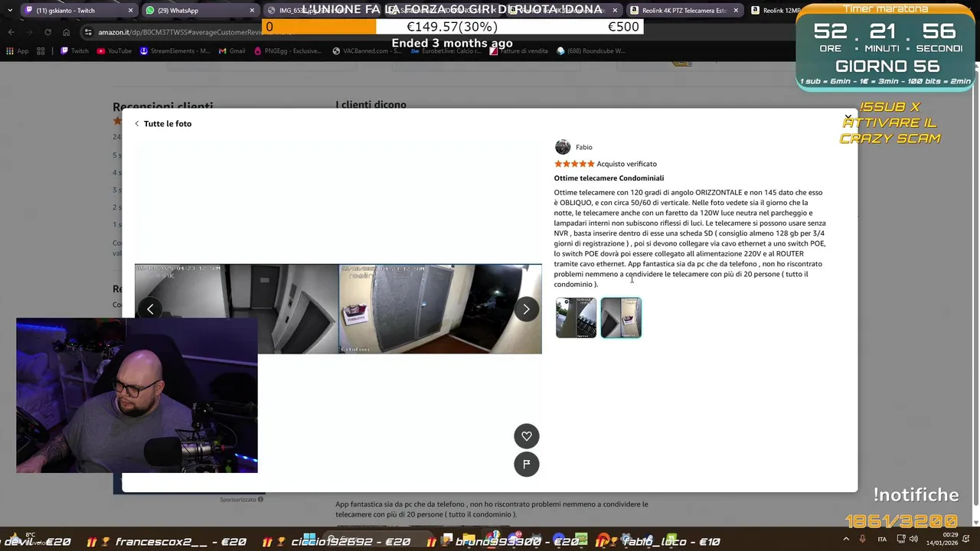This screenshot has width=980, height=551.
Task: Click Acquisto verificato label
Action: (627, 164)
